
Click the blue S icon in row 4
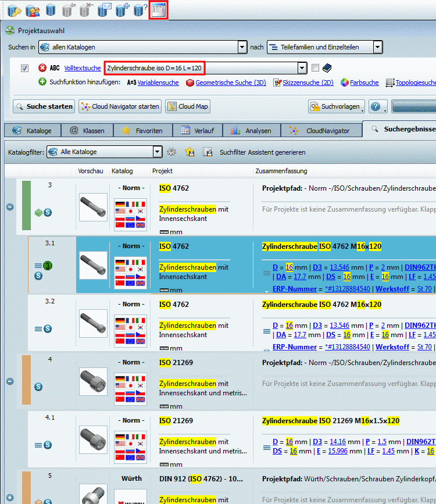(38, 387)
